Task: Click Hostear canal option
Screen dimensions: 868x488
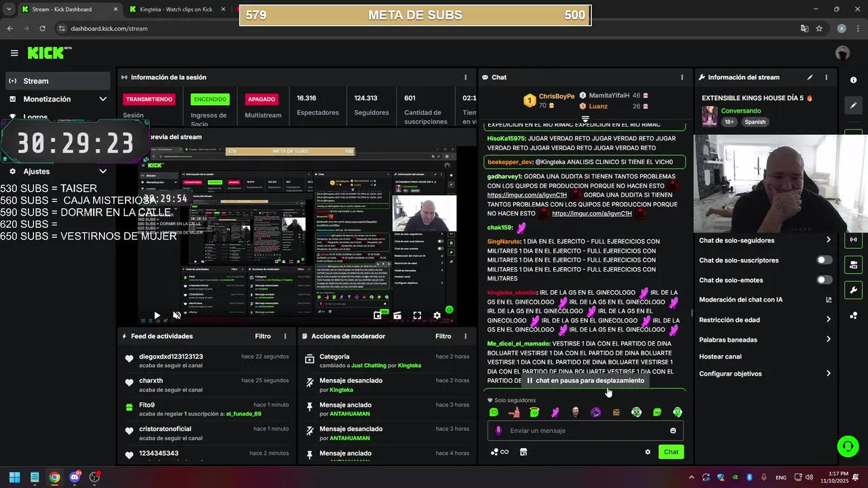Action: (720, 357)
